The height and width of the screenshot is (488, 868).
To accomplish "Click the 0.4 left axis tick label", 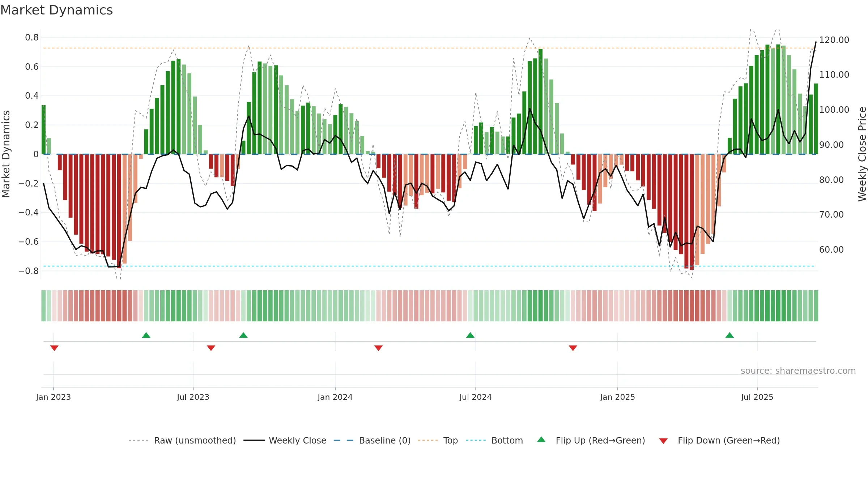I will [32, 96].
